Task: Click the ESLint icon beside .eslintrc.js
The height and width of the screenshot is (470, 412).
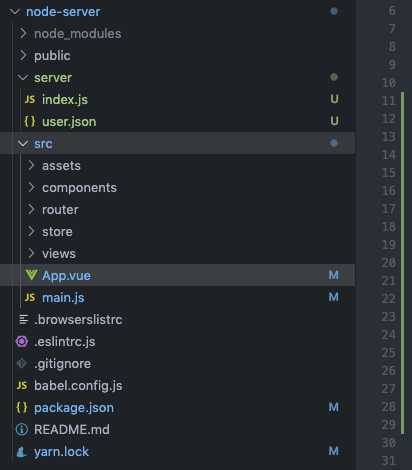Action: click(x=22, y=341)
